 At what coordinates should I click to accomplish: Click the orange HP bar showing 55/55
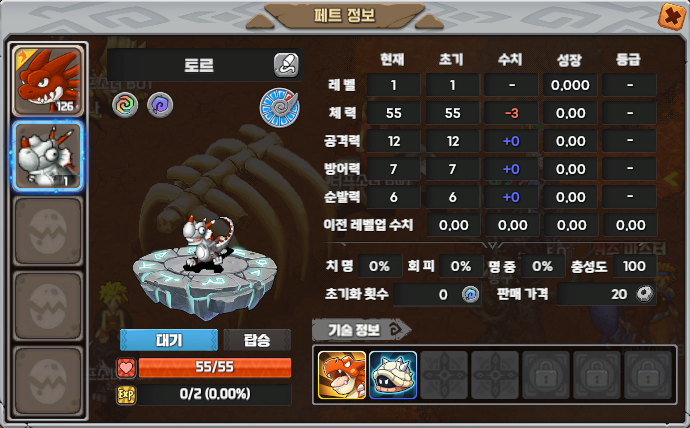pos(215,367)
